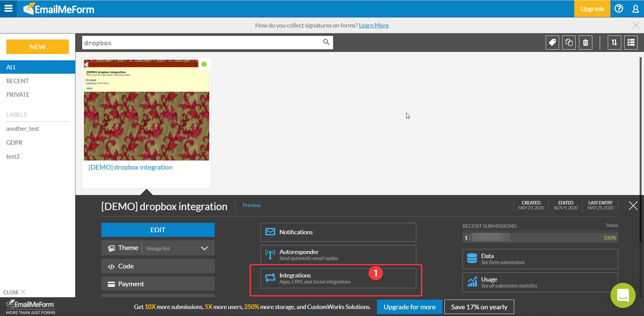The image size is (644, 316).
Task: Click the [DEMO] dropbox integration form title link
Action: (130, 167)
